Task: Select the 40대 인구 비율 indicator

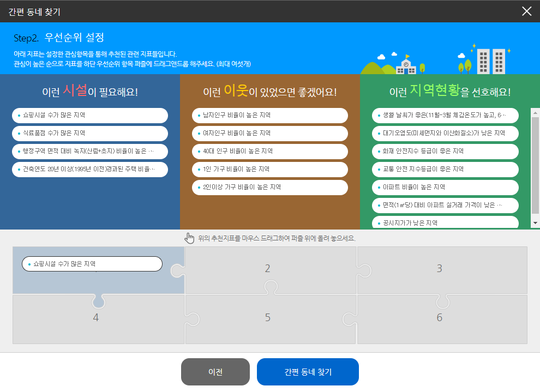Action: [269, 152]
